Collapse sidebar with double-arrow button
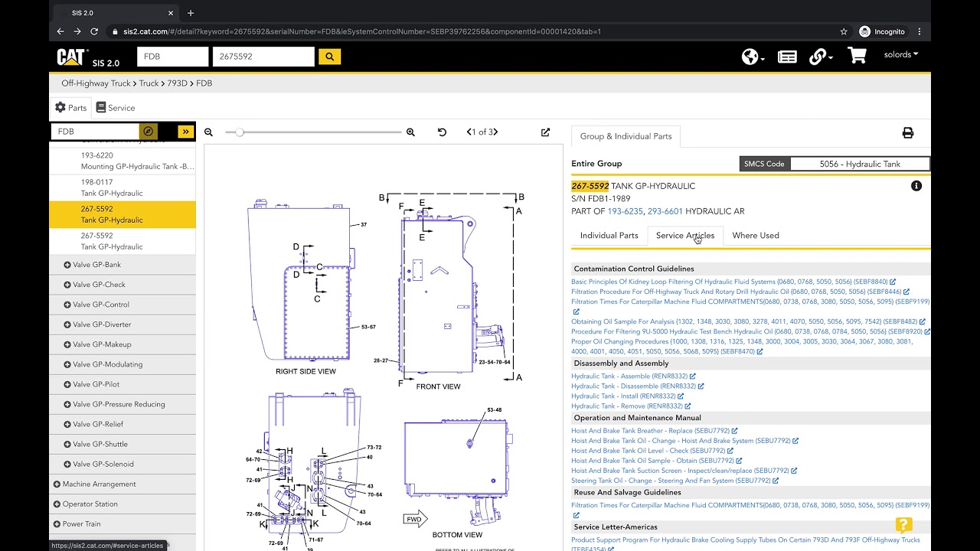This screenshot has width=980, height=551. pos(186,132)
